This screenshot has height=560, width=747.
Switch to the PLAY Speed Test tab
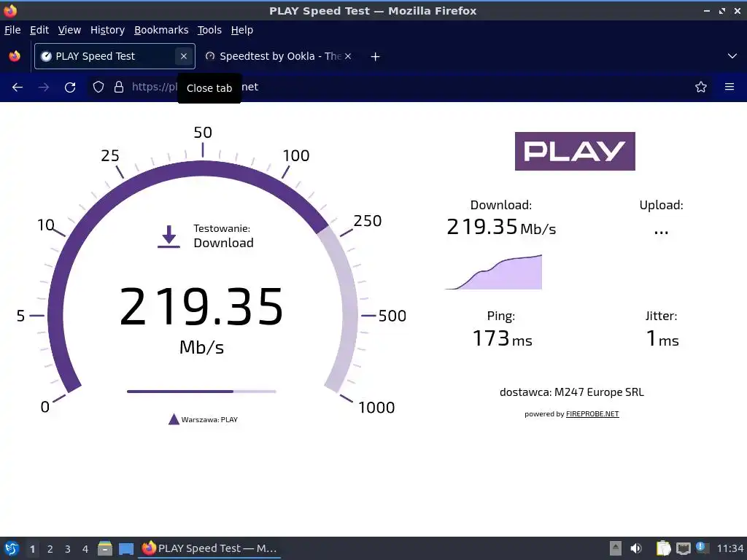click(115, 56)
